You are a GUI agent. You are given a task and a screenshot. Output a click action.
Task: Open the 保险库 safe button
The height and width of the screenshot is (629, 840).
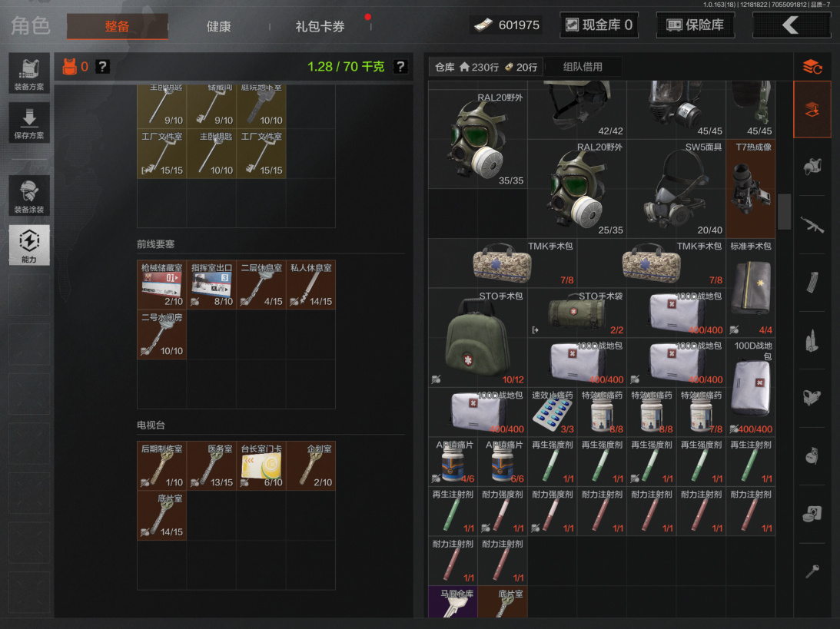[x=695, y=25]
